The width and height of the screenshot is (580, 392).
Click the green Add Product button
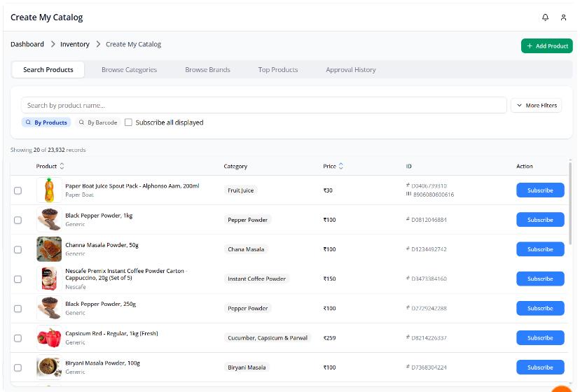click(x=546, y=46)
